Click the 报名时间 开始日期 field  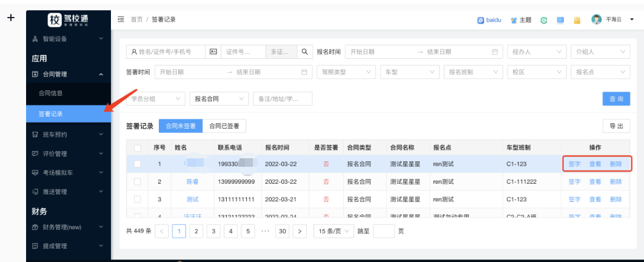tap(380, 52)
